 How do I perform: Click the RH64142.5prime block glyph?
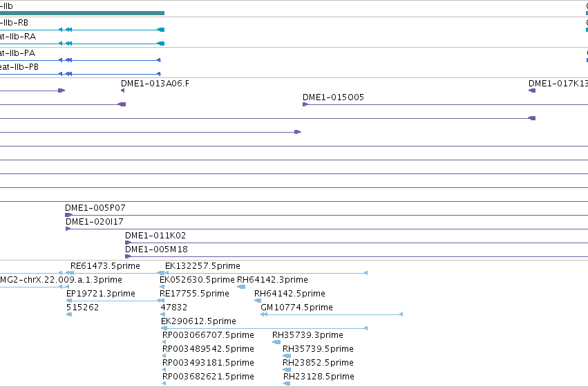click(x=258, y=301)
